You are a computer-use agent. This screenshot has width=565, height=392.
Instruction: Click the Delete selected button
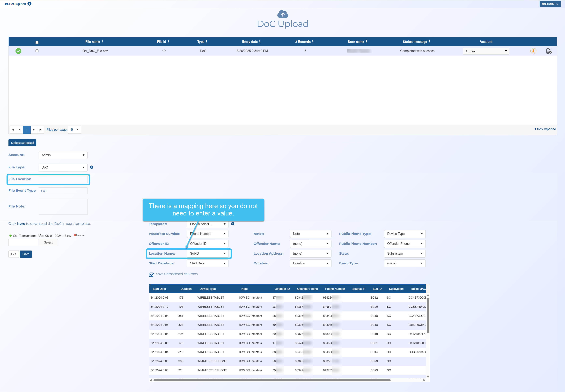point(22,143)
